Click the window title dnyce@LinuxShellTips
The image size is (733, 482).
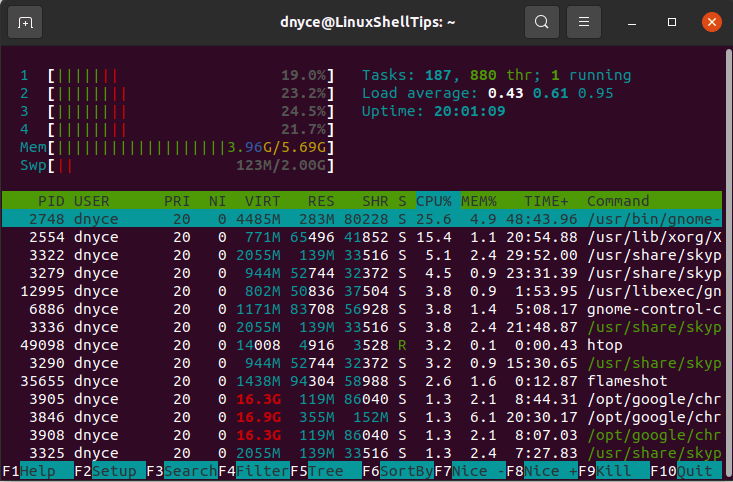tap(367, 22)
